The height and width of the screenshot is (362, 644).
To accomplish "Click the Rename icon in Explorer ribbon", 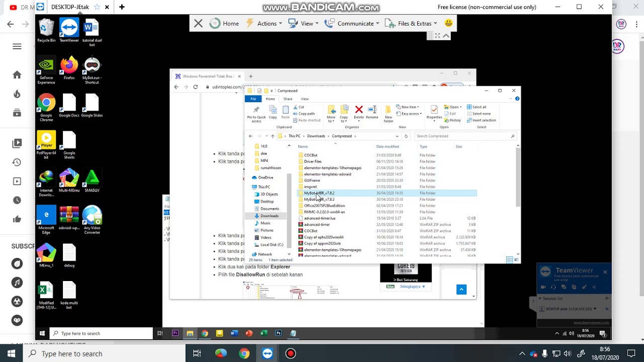I will 372,112.
